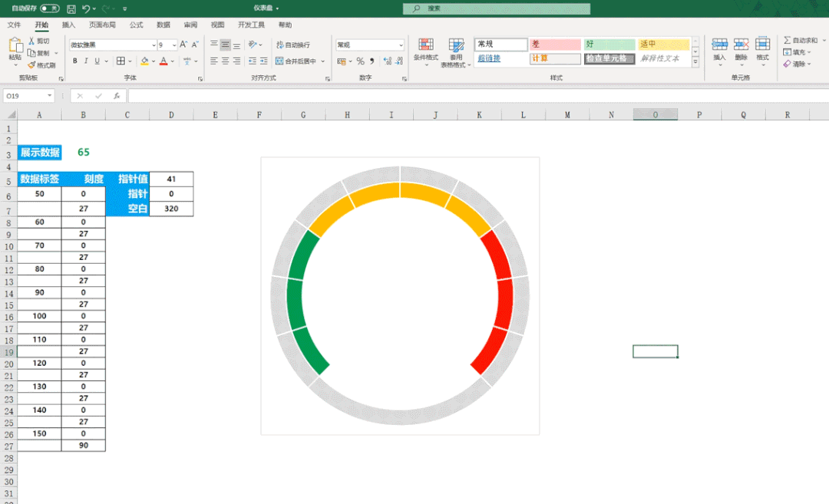Click the Insert Function fx icon
This screenshot has width=829, height=504.
(x=117, y=96)
